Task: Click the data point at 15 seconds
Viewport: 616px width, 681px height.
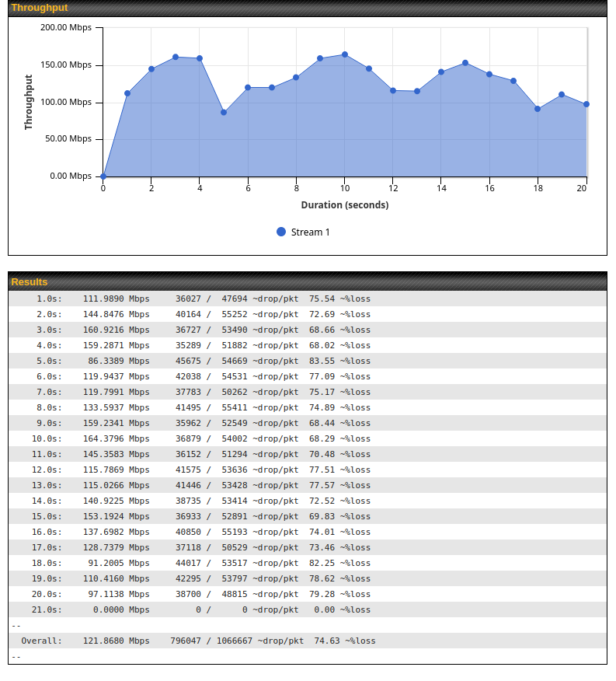Action: [x=465, y=63]
